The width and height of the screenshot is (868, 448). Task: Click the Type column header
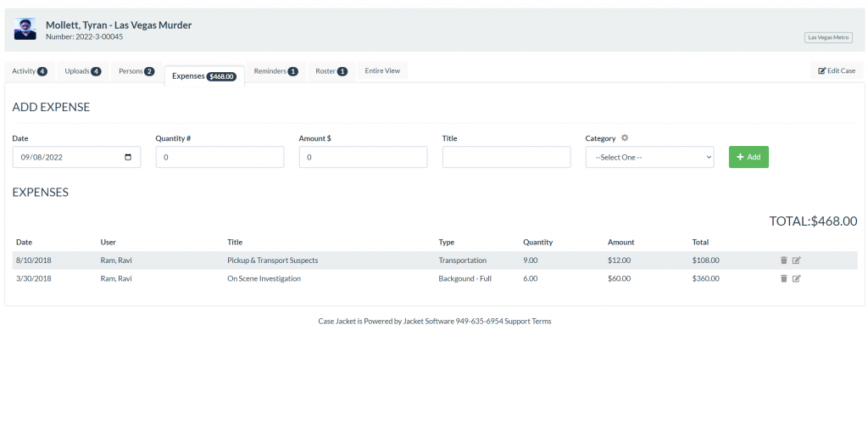[x=446, y=242]
